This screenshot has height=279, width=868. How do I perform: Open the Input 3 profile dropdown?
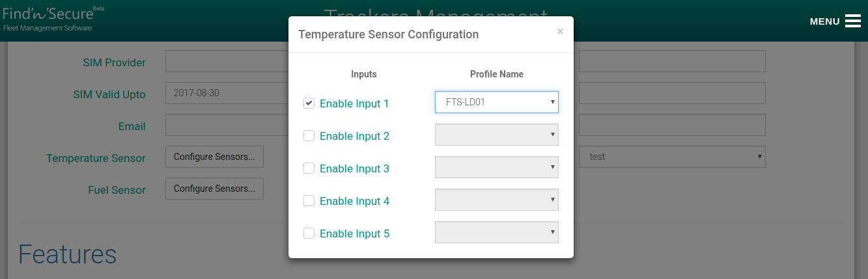click(497, 167)
